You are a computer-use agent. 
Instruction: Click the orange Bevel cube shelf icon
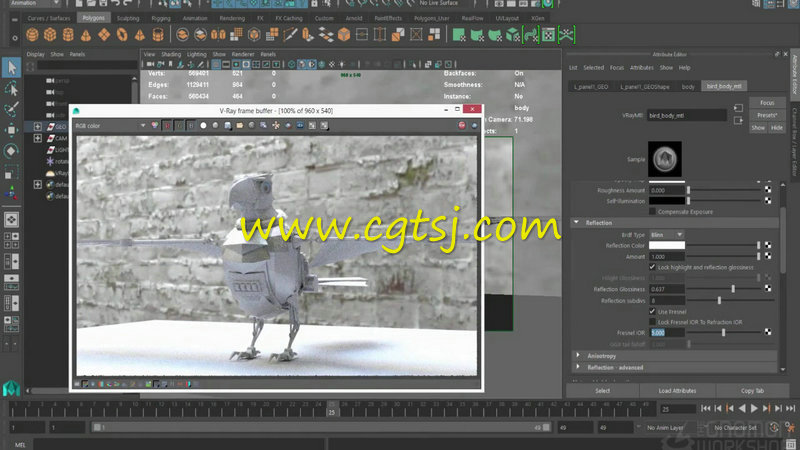point(344,35)
